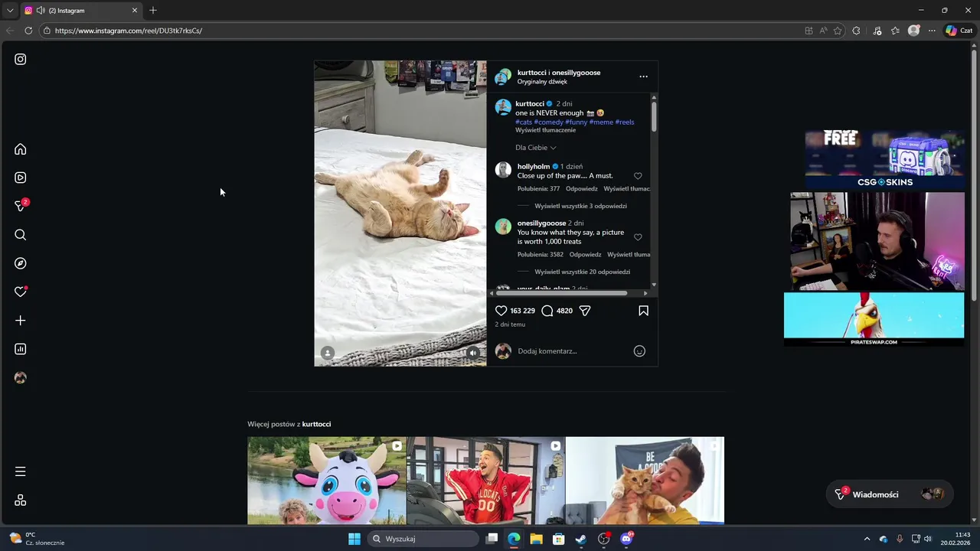Add page to favorites star icon

[838, 31]
